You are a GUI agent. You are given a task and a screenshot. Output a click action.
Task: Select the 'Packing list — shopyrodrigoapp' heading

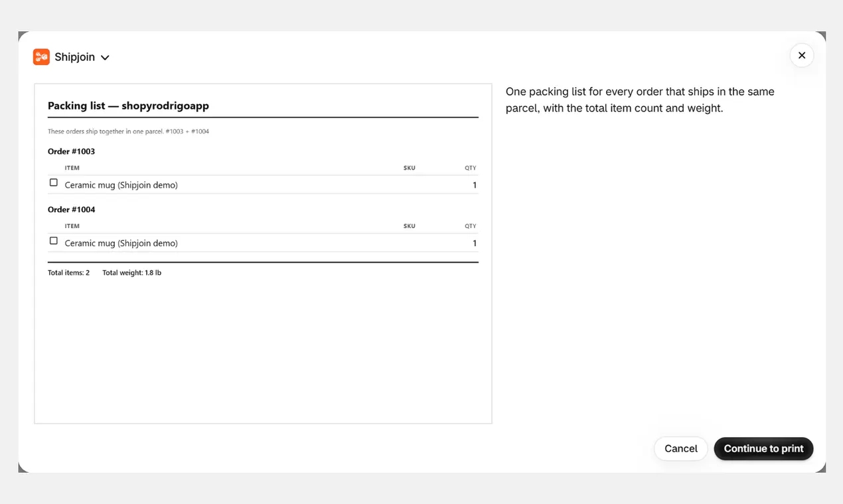(128, 105)
